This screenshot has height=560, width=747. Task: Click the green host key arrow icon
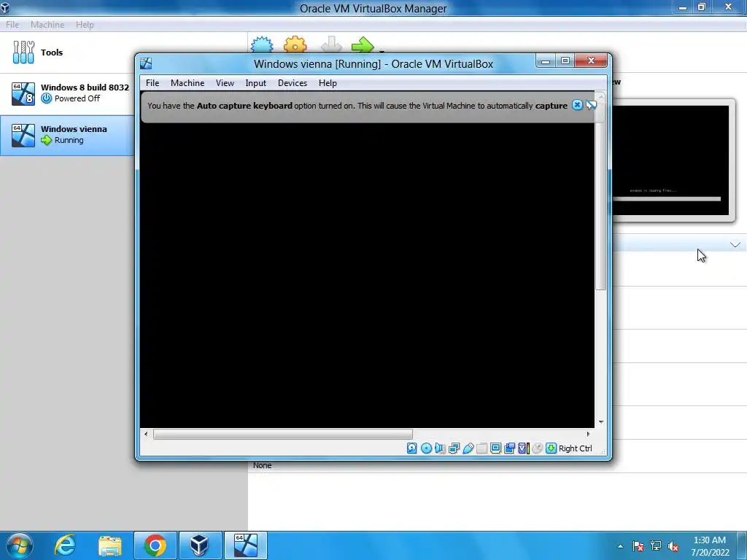pyautogui.click(x=551, y=448)
